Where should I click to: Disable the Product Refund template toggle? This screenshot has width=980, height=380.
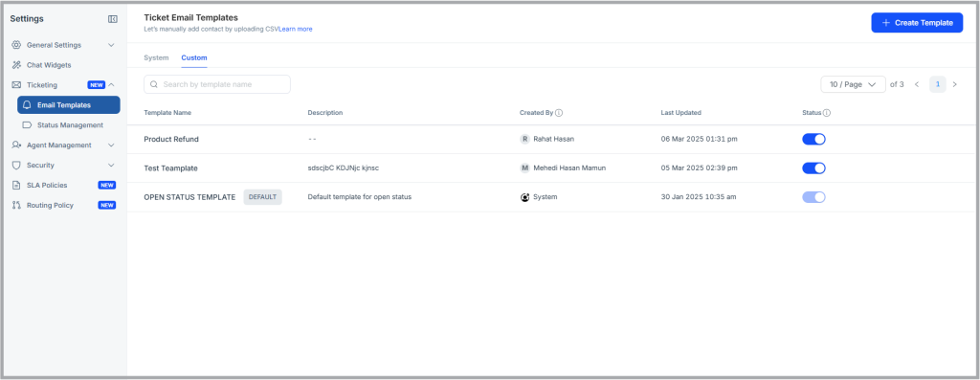813,140
